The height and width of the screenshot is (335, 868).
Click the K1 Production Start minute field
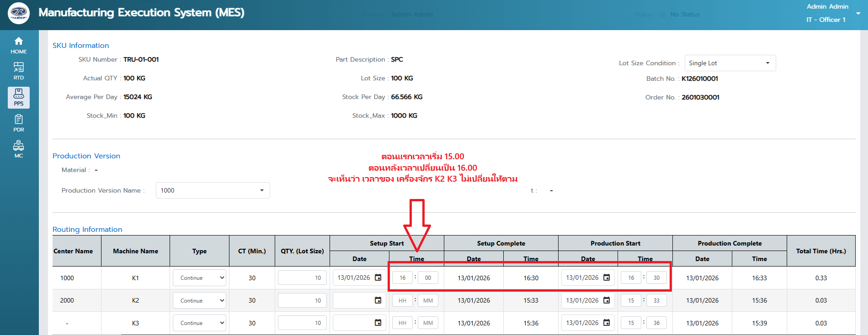[x=656, y=277]
